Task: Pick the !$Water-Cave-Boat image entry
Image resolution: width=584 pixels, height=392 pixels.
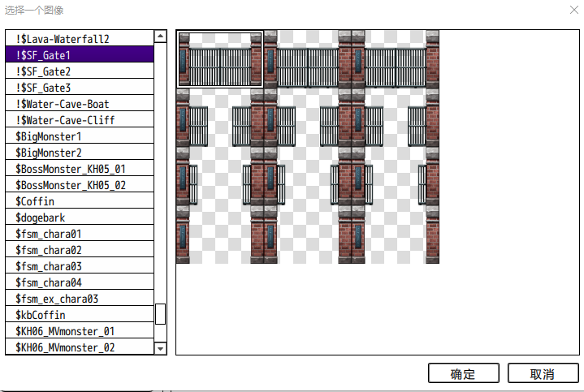Action: [x=80, y=104]
